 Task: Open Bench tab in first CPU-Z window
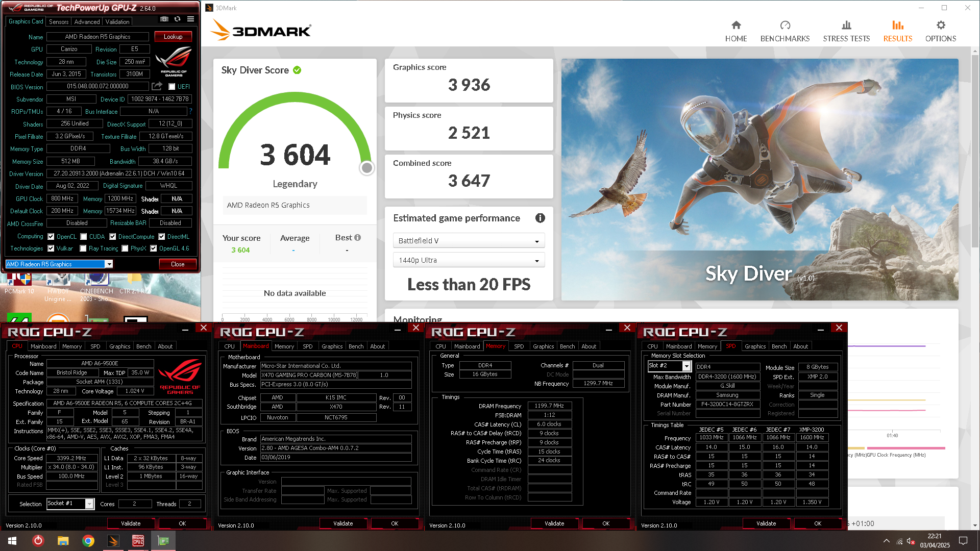point(143,346)
